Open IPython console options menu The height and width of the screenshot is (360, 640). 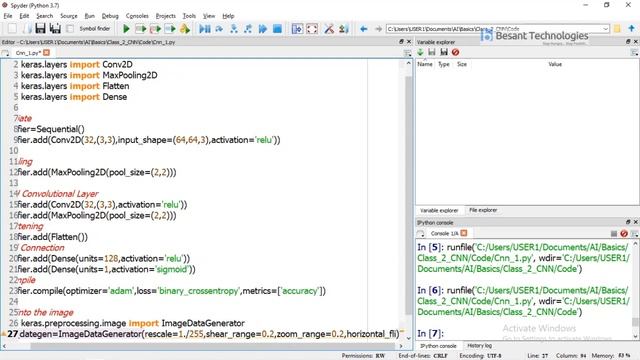pyautogui.click(x=634, y=233)
